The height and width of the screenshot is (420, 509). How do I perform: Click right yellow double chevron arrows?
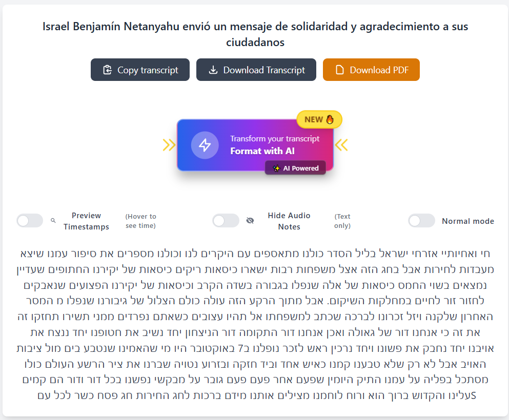point(341,145)
